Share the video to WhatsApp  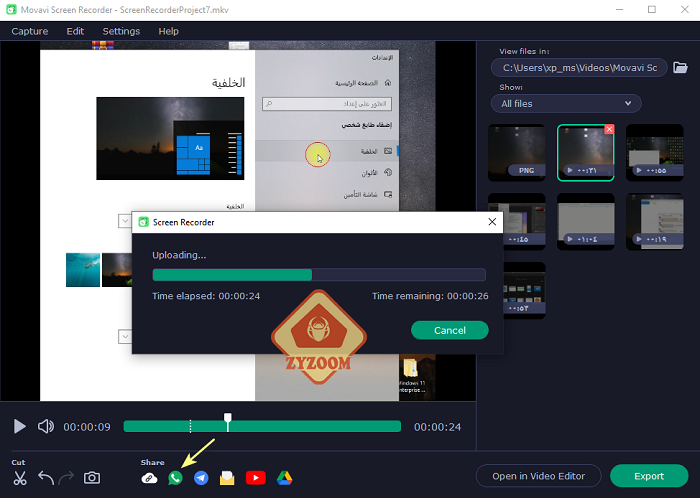[175, 478]
